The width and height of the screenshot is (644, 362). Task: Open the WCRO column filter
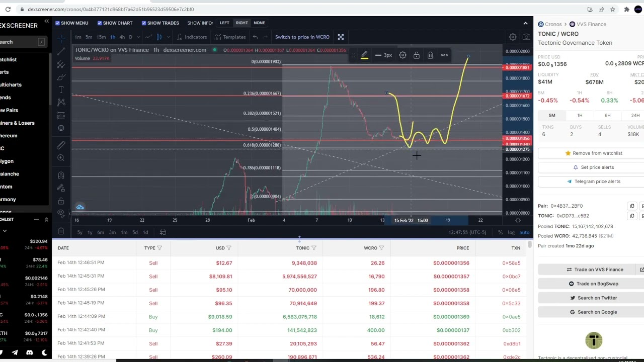tap(381, 248)
